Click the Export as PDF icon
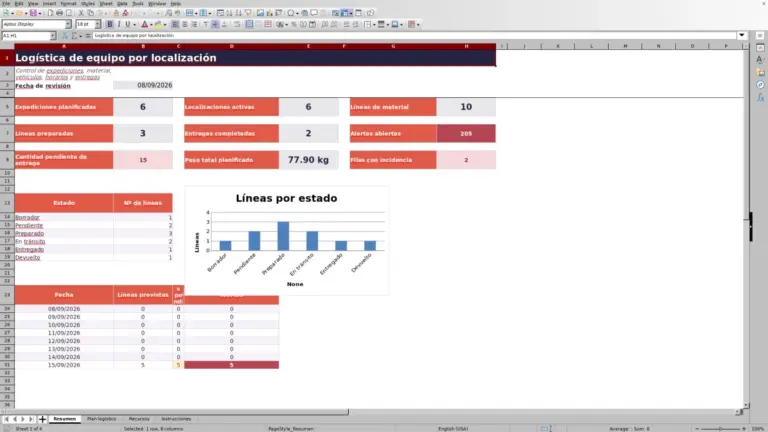 [50, 13]
